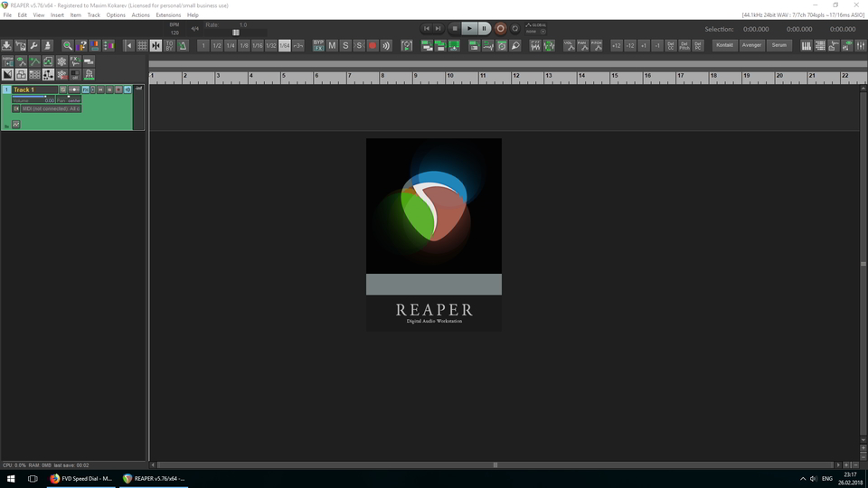
Task: Toggle triplet grid button
Action: pyautogui.click(x=297, y=45)
